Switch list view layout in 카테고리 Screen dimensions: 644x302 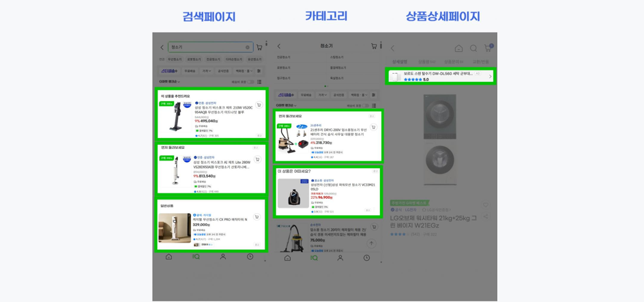pyautogui.click(x=374, y=106)
